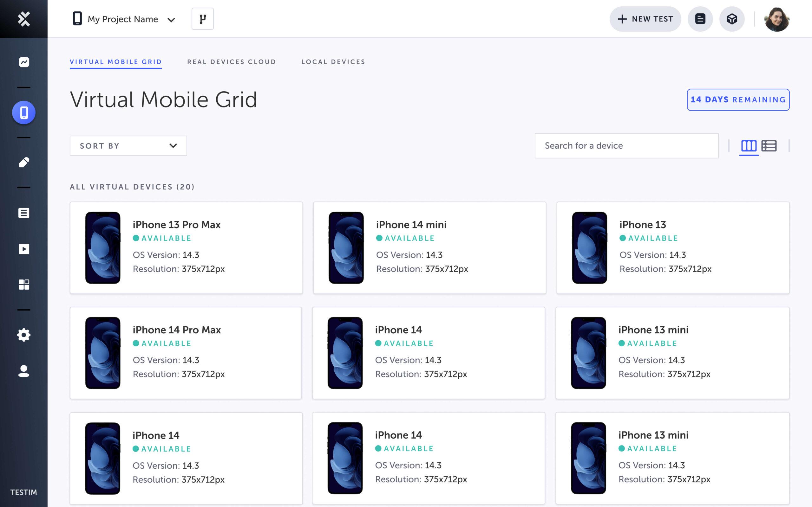Open the Sort By dropdown

point(128,145)
